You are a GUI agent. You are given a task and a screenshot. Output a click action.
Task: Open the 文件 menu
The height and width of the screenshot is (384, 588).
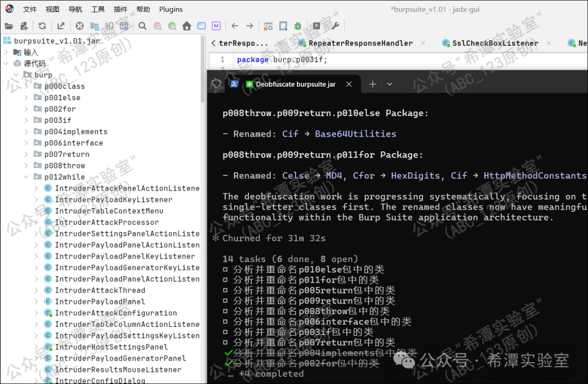(29, 9)
